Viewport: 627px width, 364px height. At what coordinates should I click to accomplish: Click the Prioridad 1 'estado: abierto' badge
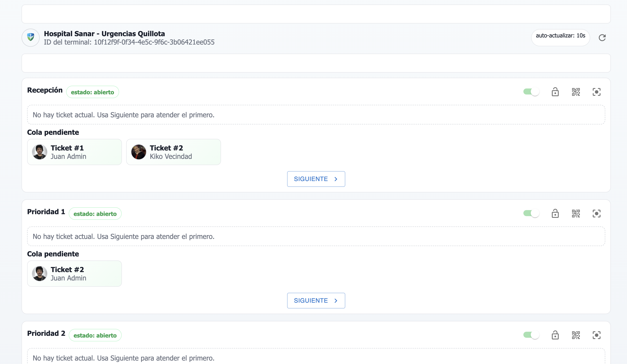[x=95, y=214]
